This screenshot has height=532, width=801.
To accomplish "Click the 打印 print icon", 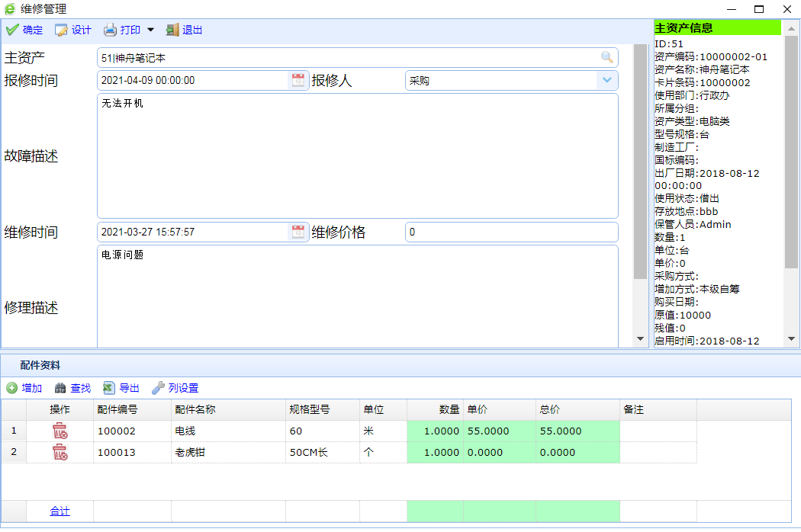I will pos(111,30).
